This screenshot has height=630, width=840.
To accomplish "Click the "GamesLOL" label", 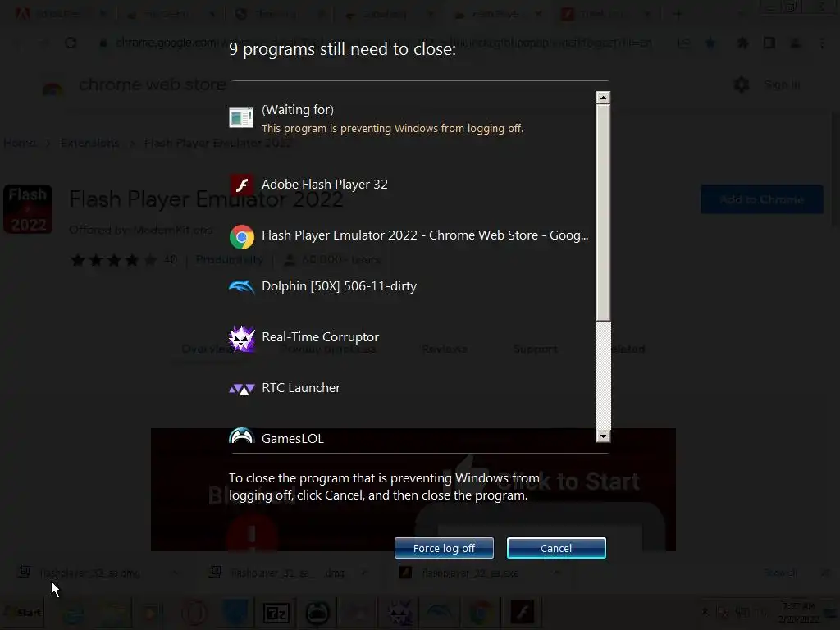I will 293,438.
